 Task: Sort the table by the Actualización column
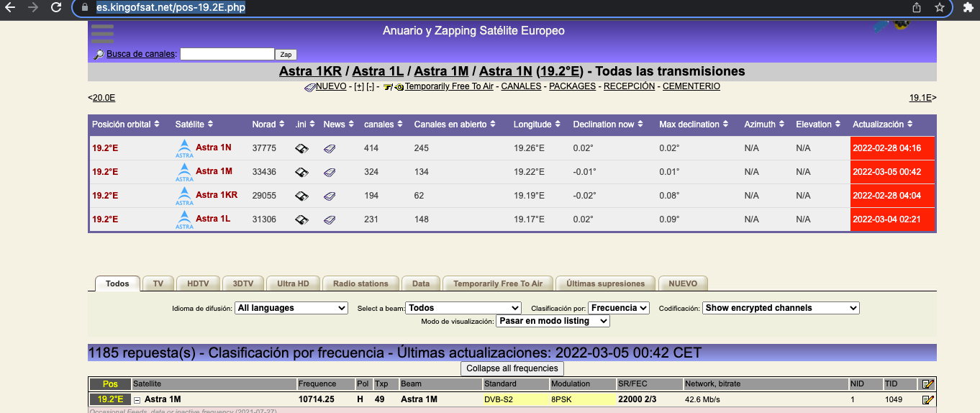pyautogui.click(x=886, y=124)
